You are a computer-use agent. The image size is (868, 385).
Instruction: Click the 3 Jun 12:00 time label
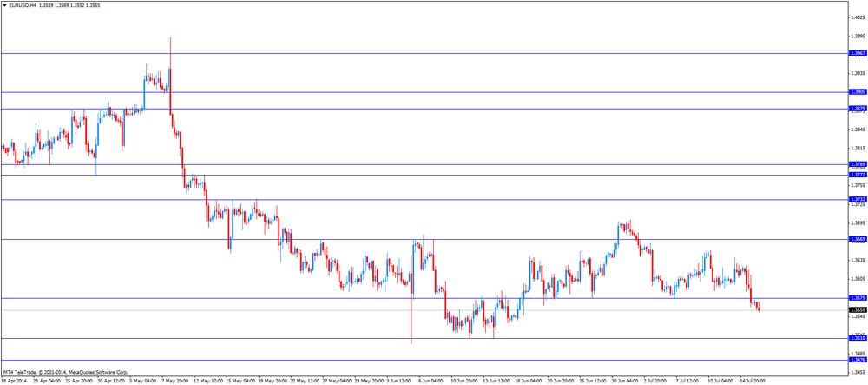pyautogui.click(x=399, y=382)
